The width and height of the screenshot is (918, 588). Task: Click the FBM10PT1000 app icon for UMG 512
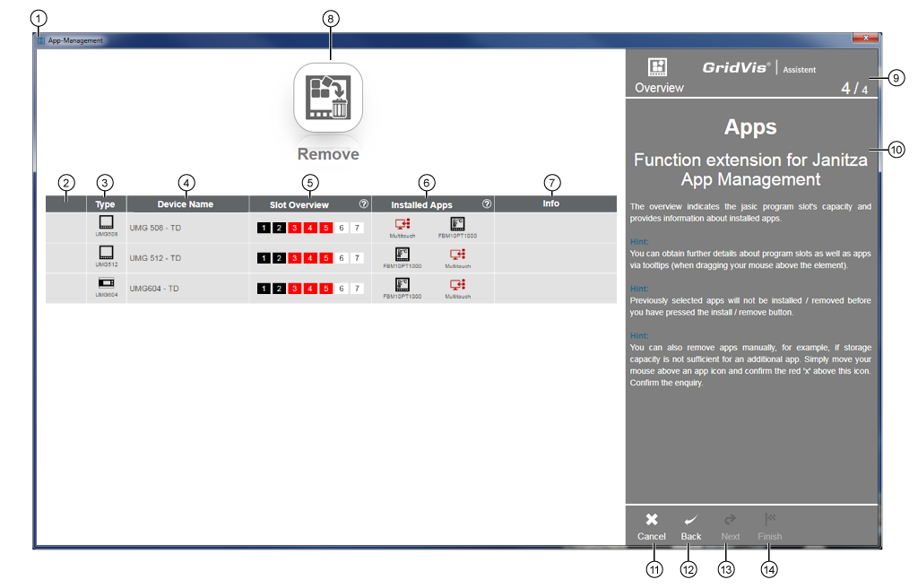[x=403, y=255]
